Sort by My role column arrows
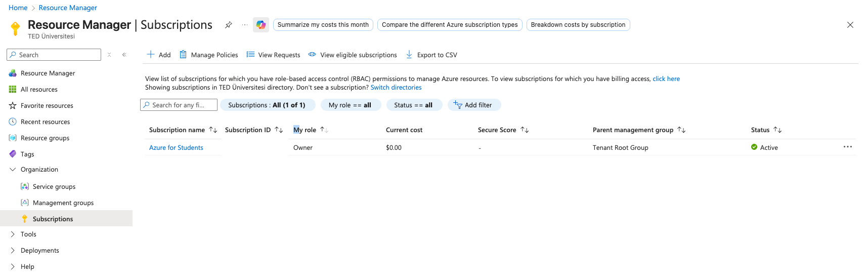The image size is (868, 279). click(x=324, y=130)
